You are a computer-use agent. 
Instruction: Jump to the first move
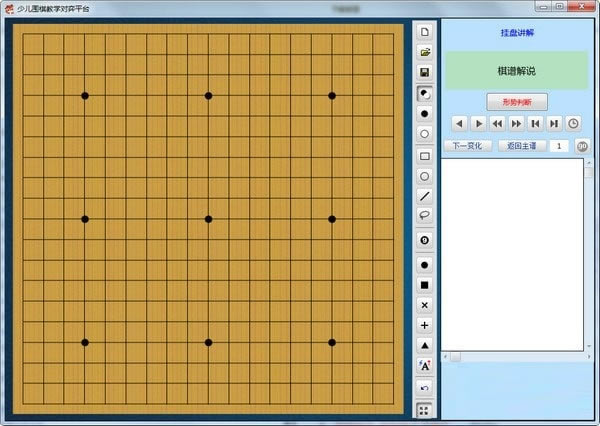(535, 124)
